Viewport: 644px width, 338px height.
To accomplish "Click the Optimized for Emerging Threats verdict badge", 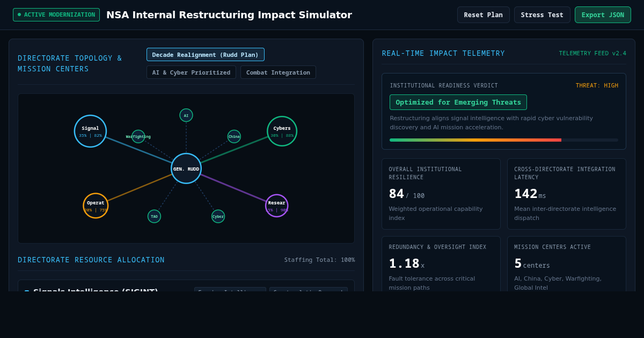I will [x=458, y=102].
